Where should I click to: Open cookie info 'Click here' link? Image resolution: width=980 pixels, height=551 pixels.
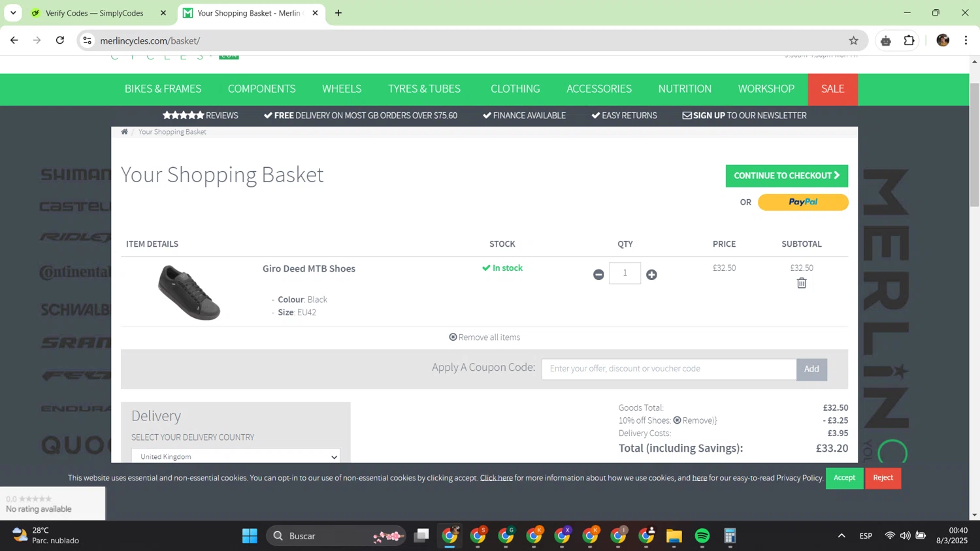click(x=497, y=478)
